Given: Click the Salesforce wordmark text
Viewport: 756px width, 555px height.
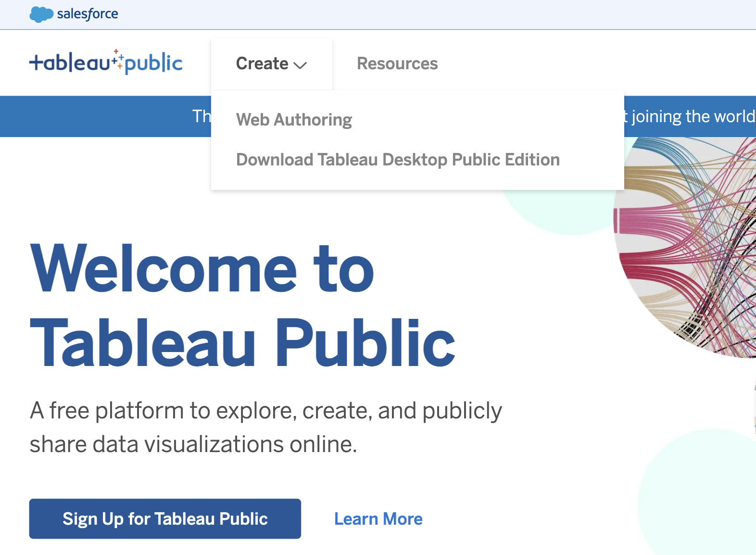Looking at the screenshot, I should (x=87, y=14).
